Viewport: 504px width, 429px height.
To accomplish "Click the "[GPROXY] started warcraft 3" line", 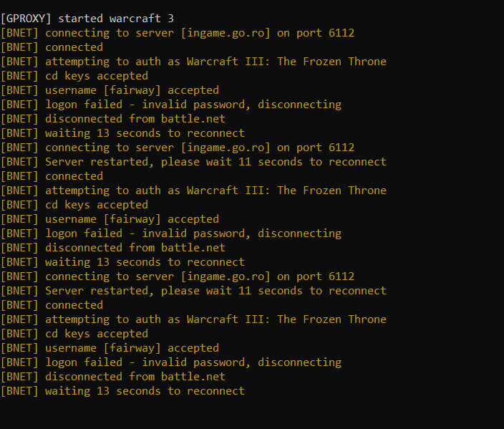I will coord(87,19).
